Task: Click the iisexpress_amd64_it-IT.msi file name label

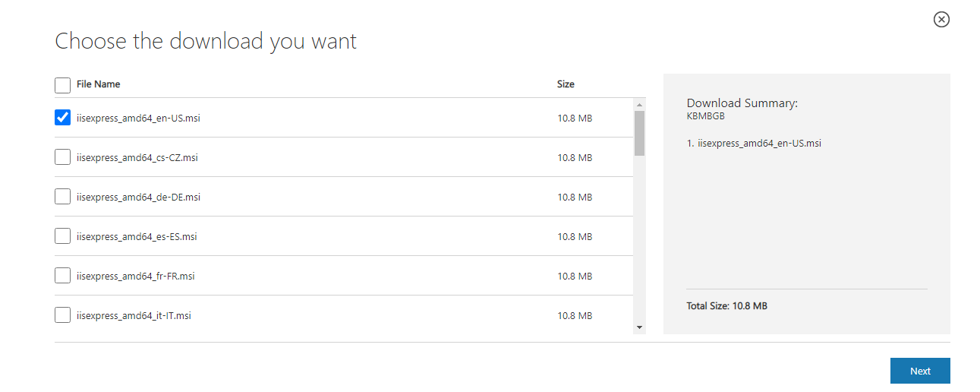Action: (134, 315)
